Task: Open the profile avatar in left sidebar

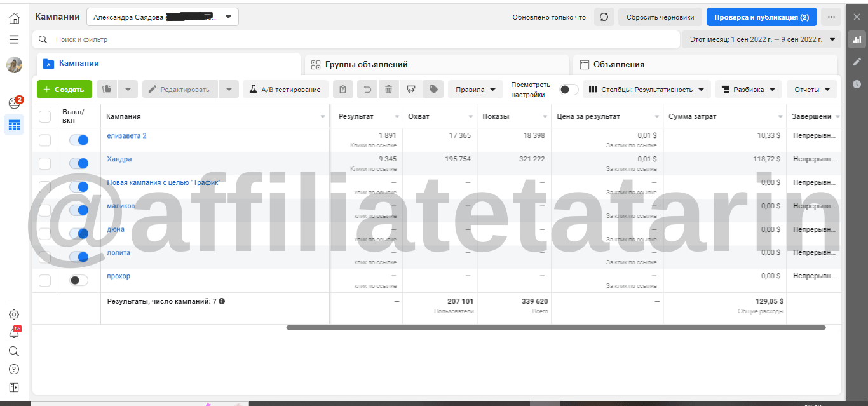Action: click(14, 65)
